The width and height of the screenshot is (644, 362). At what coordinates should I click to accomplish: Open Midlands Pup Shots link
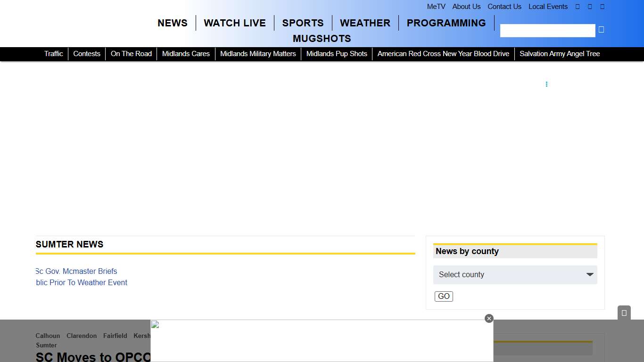337,54
